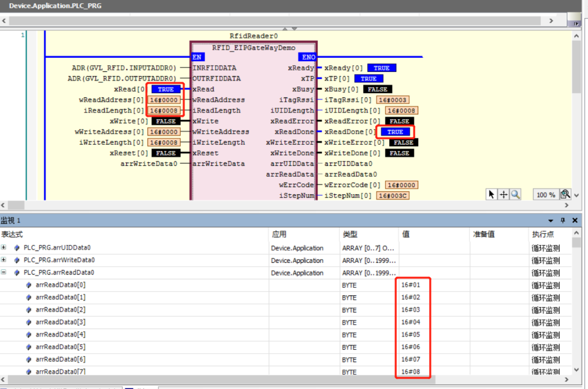Pin the 监视 1 watch panel

(x=563, y=221)
